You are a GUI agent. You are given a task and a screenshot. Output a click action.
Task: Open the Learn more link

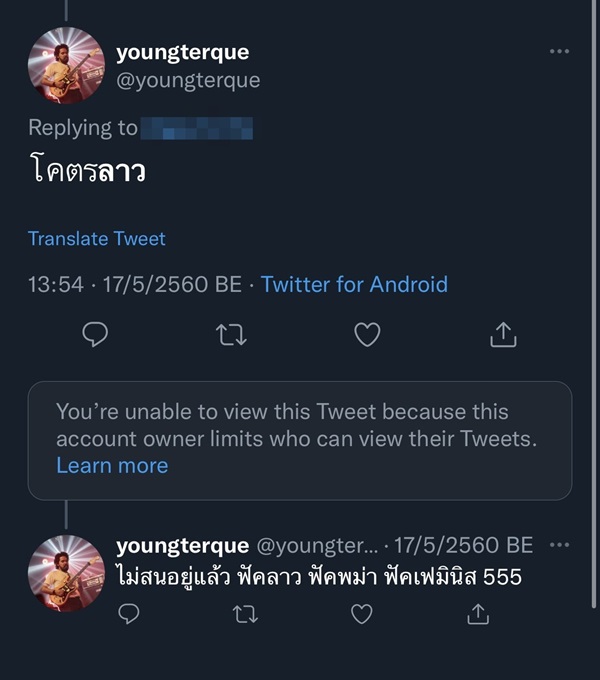coord(112,465)
